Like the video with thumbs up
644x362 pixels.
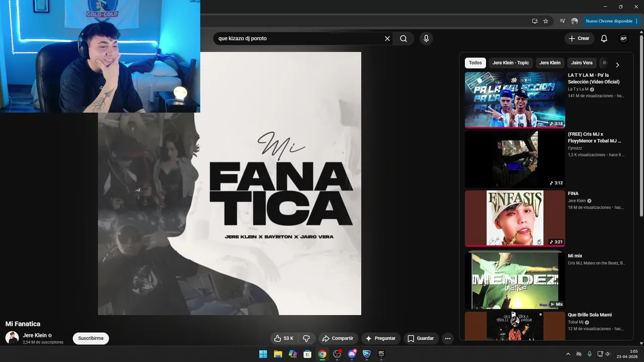click(x=284, y=338)
